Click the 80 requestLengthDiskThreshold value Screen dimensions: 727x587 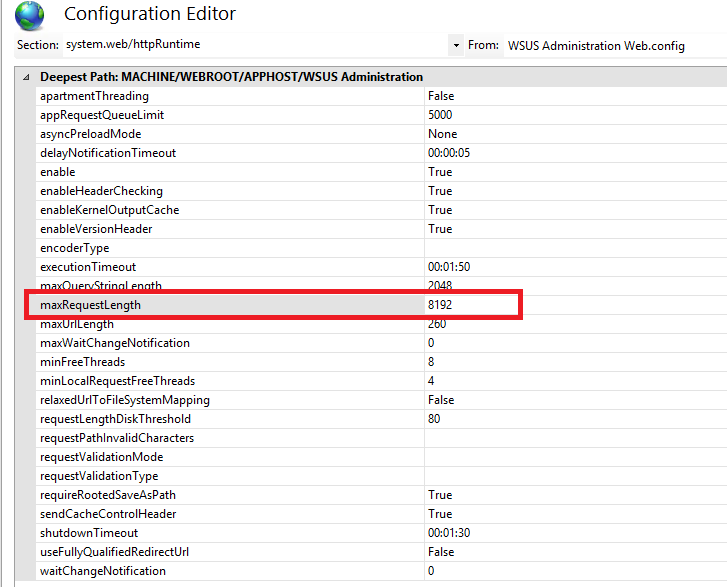pos(434,419)
